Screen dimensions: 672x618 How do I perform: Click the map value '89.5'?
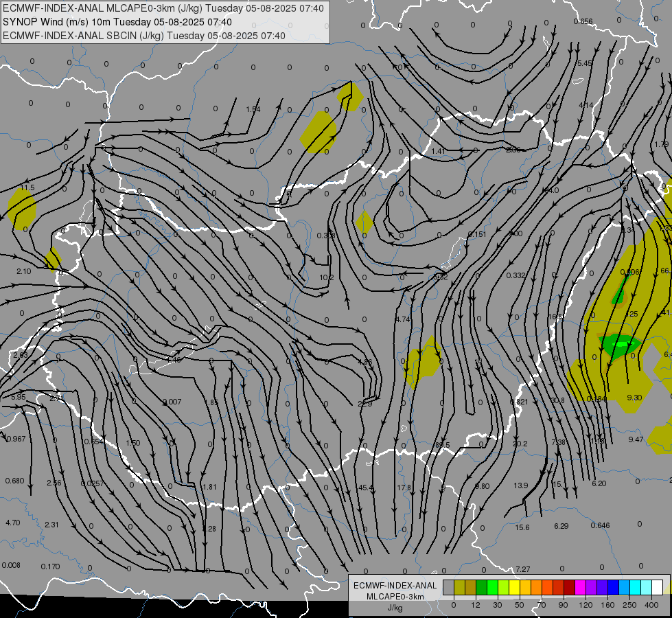(442, 445)
